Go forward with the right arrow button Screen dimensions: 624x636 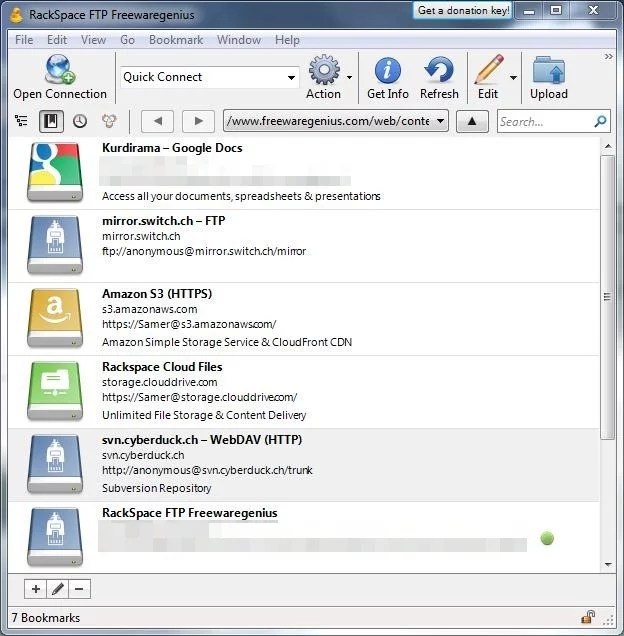198,121
